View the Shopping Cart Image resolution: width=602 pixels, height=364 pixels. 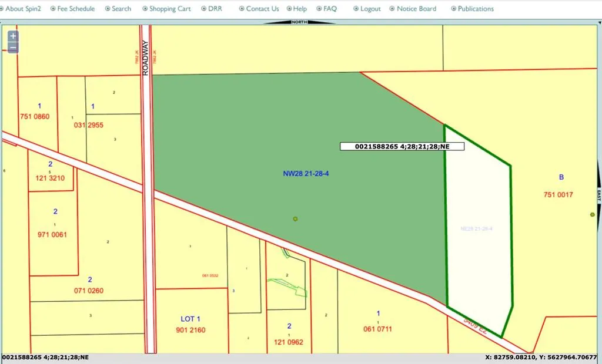pos(170,8)
